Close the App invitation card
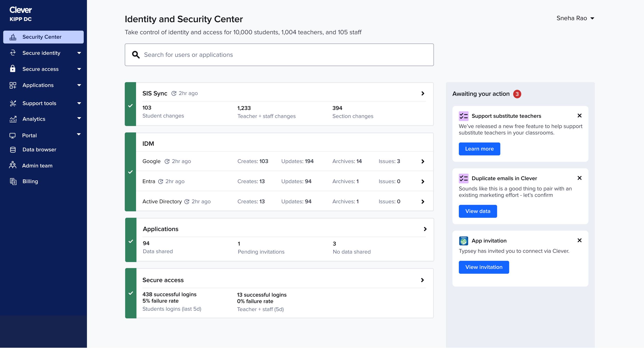The width and height of the screenshot is (644, 349). (579, 241)
